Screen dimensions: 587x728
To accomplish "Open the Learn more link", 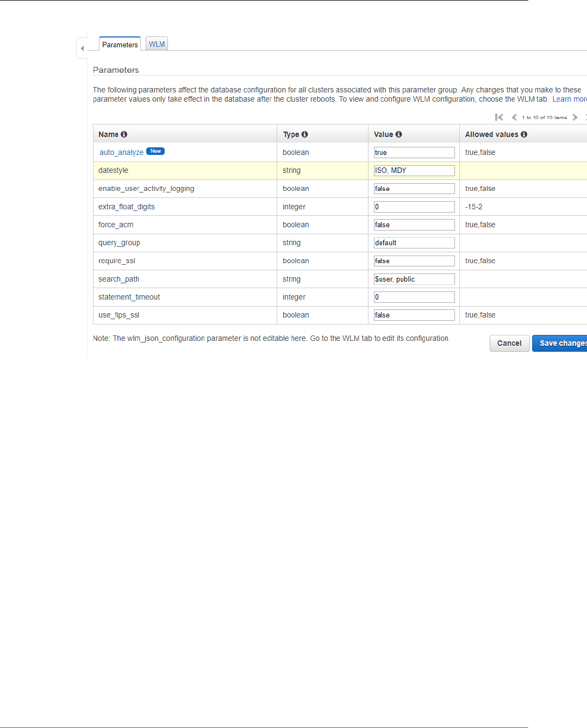I will point(570,99).
